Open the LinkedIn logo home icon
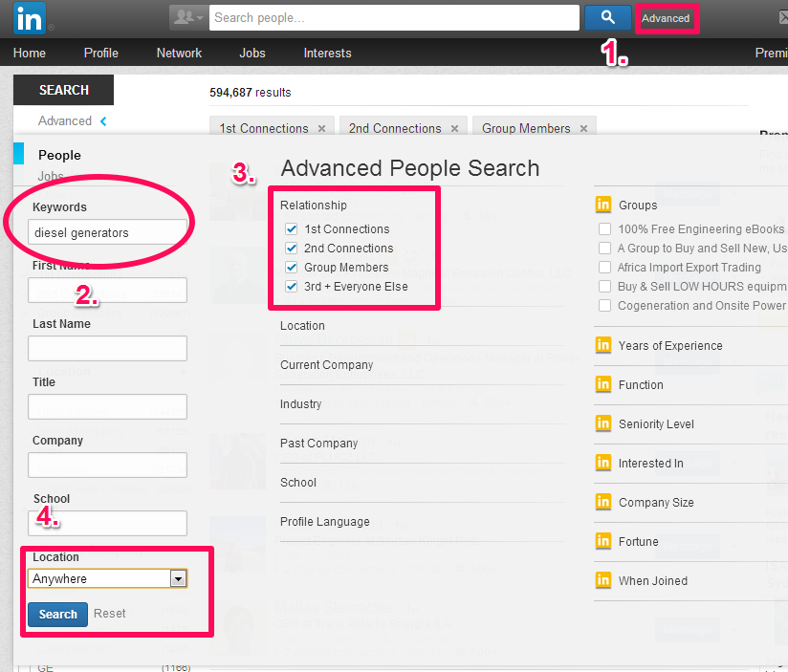Screen dimensions: 788x672 tap(30, 18)
